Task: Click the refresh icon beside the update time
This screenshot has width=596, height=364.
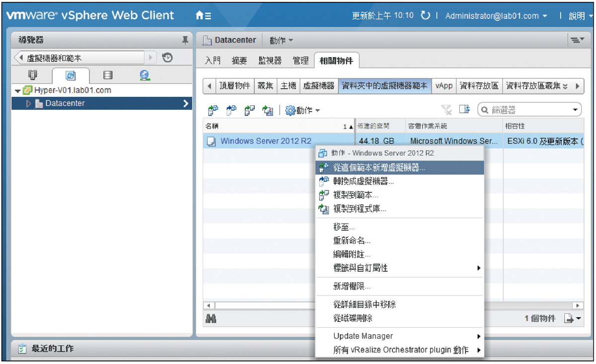Action: [x=425, y=15]
